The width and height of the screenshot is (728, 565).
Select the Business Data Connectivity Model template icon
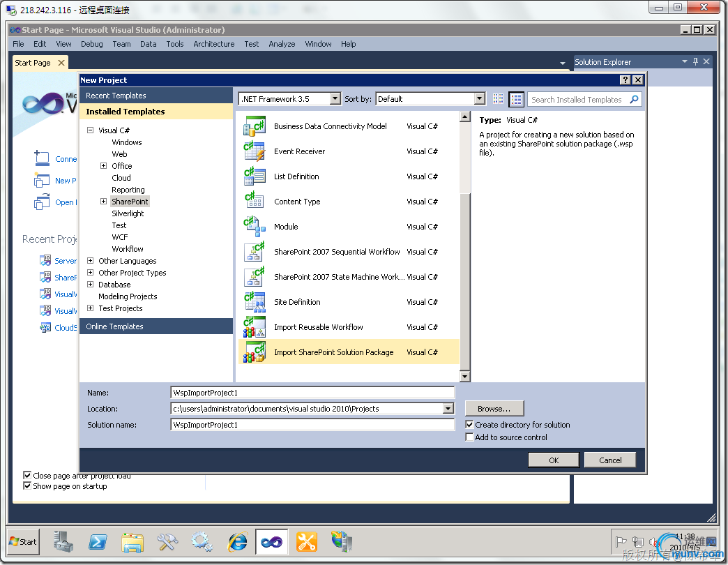coord(255,126)
